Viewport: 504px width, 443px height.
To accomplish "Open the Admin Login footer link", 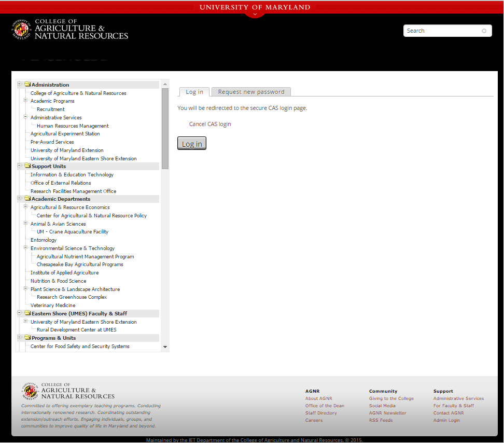I will click(446, 421).
